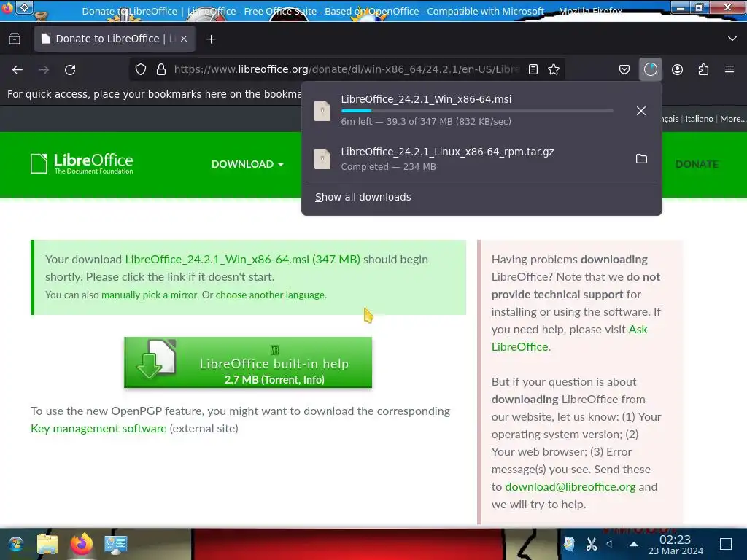747x560 pixels.
Task: Click the DONATE navigation item
Action: coord(697,164)
